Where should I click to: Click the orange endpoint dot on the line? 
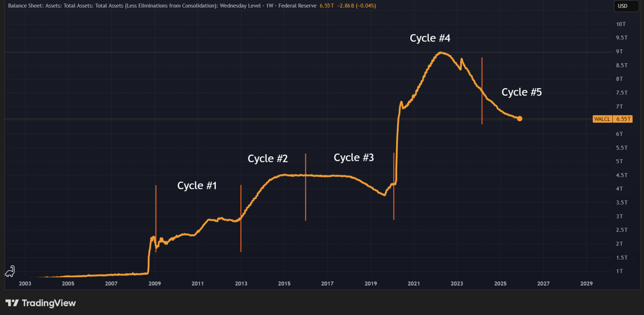point(520,119)
